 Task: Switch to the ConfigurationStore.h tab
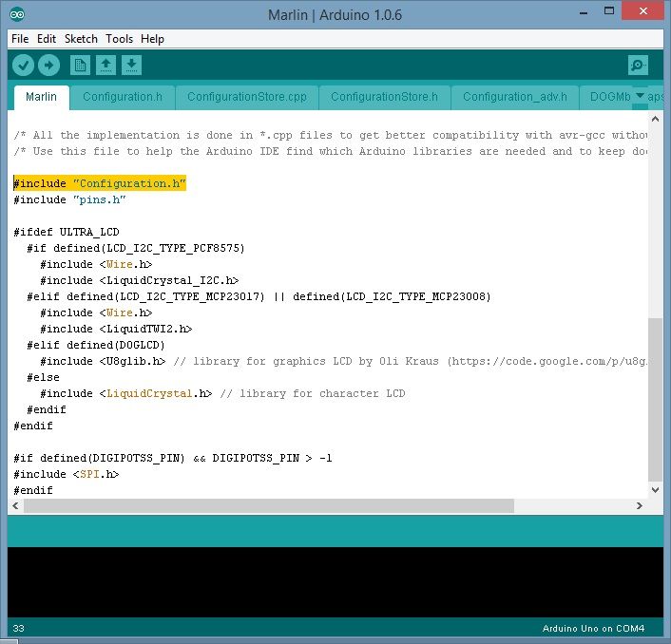pos(384,97)
